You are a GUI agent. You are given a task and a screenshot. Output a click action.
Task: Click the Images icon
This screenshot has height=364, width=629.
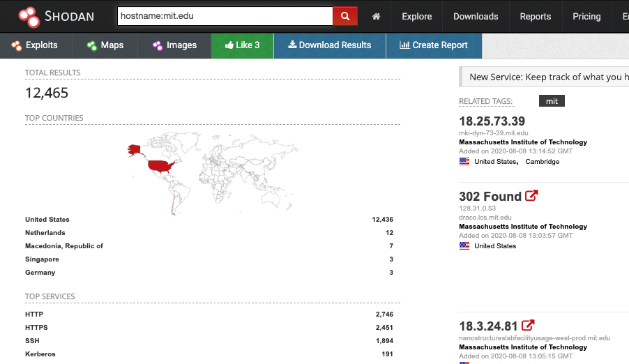click(158, 46)
